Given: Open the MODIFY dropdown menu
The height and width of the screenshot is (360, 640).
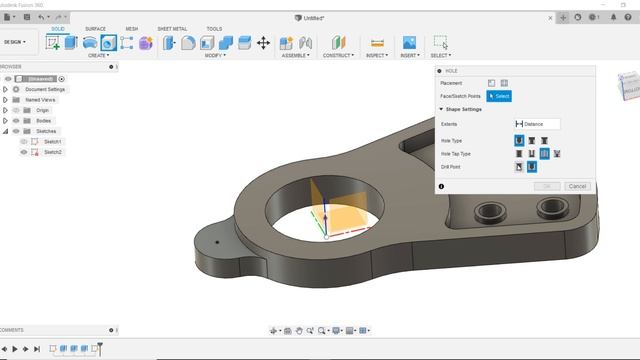Looking at the screenshot, I should [215, 55].
